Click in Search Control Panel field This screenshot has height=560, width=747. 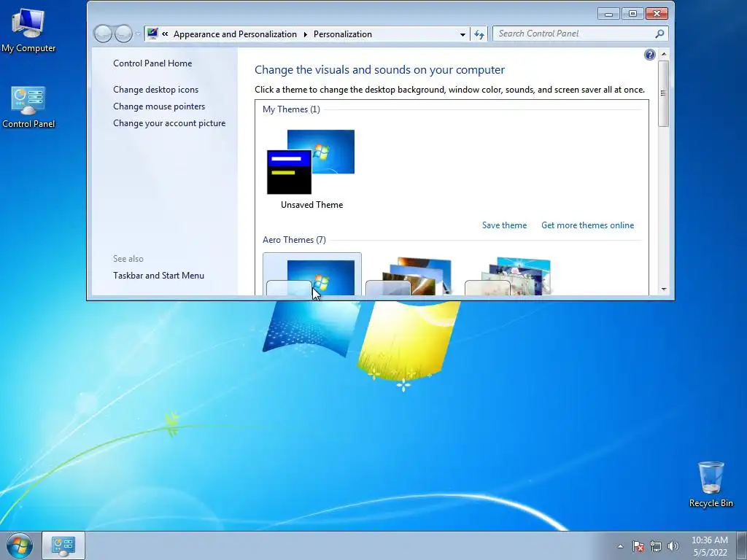pos(575,34)
